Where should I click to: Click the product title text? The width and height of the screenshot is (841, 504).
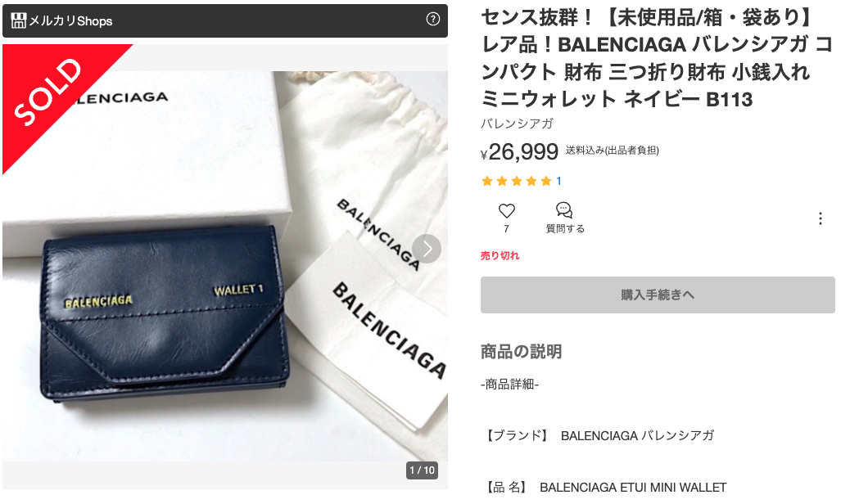657,58
